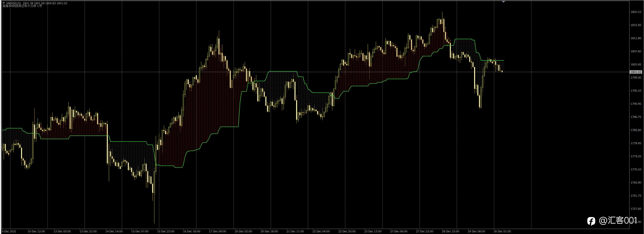Click the 27 Dec 06:00 time label

tap(398, 232)
